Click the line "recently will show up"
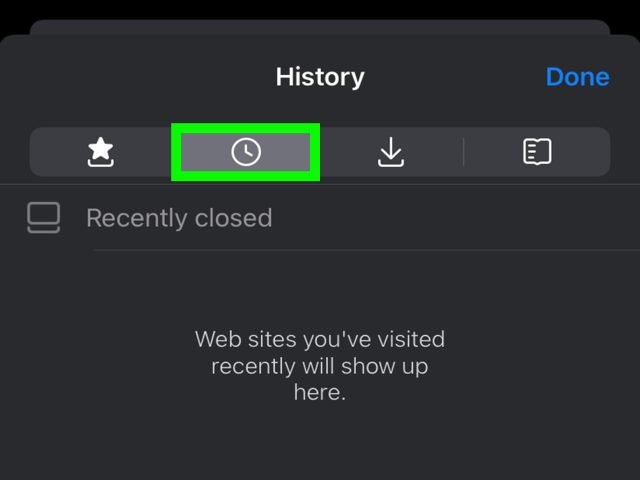Screen dimensions: 640x480 320,366
